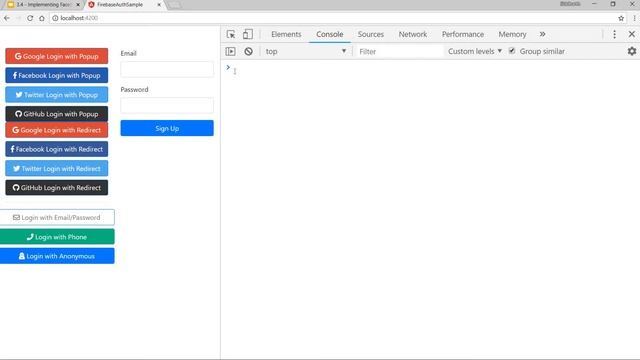Open the DevTools three-dot menu
This screenshot has width=640, height=360.
coord(614,34)
